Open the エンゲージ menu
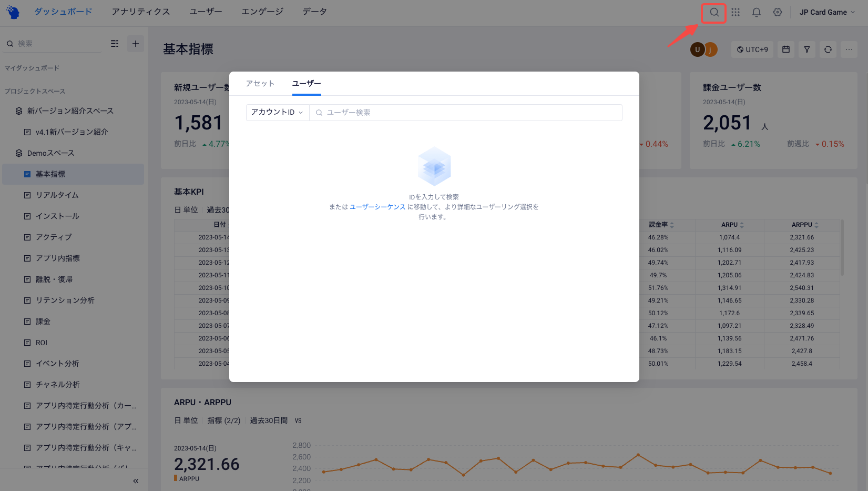This screenshot has height=491, width=868. tap(262, 12)
